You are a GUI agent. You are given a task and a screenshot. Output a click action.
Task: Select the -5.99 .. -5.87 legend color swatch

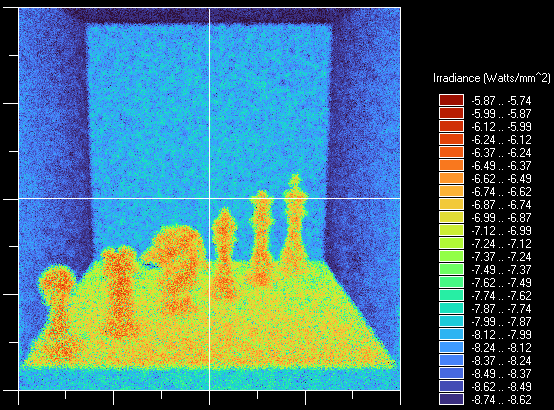(x=451, y=113)
